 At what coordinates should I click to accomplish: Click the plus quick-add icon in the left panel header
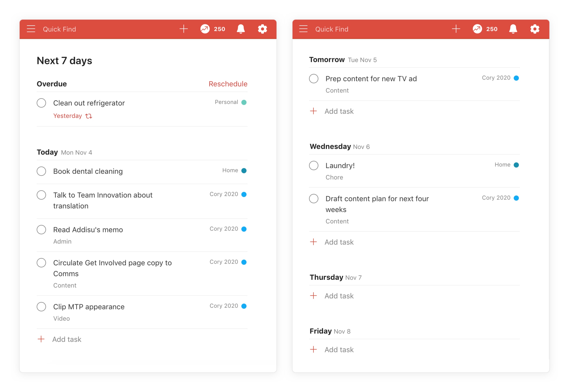click(183, 29)
